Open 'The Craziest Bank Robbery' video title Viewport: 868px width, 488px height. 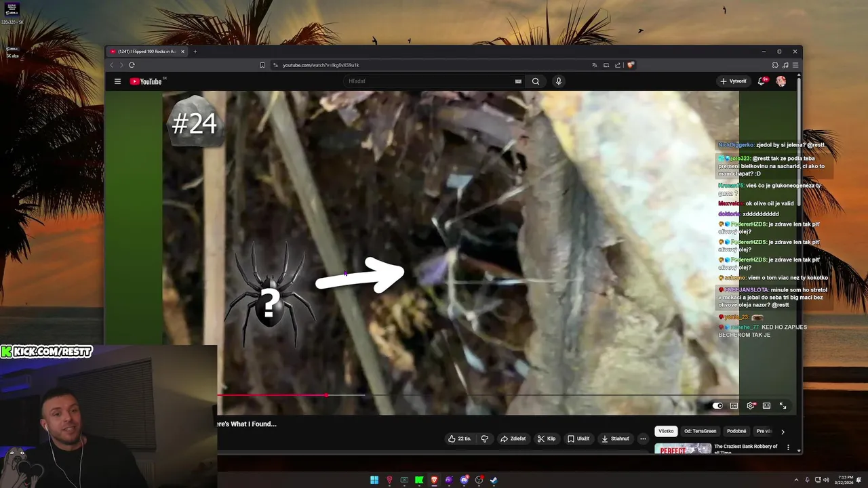tap(746, 449)
